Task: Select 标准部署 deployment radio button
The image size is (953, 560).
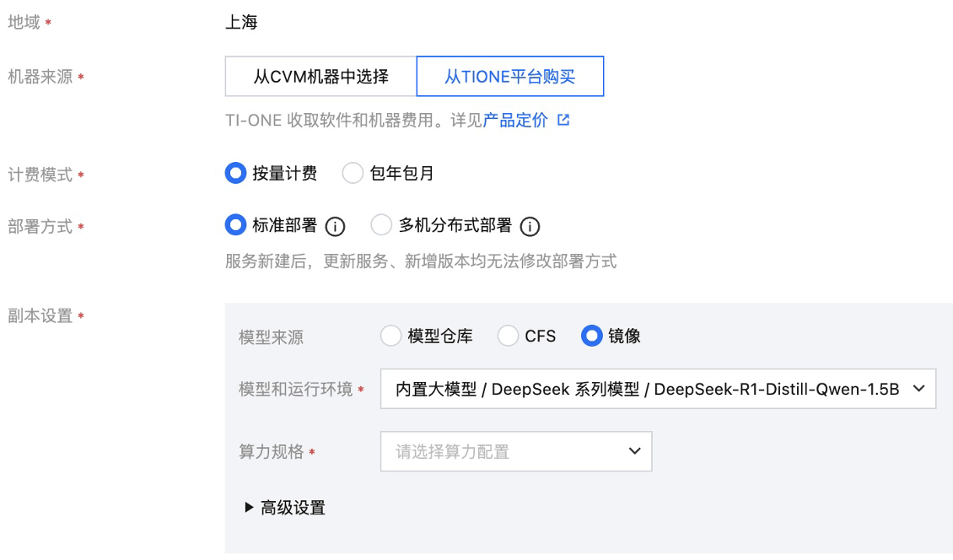Action: (235, 225)
